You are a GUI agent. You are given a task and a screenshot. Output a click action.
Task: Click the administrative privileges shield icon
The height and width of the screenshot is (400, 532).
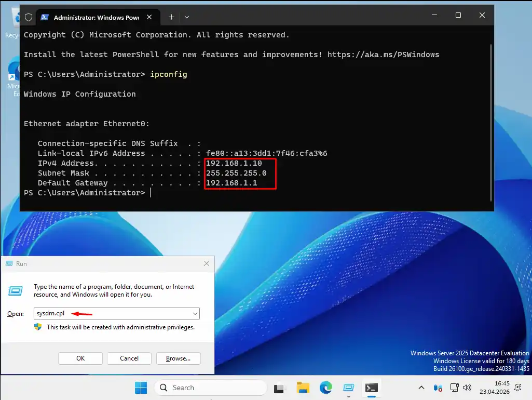click(x=38, y=327)
